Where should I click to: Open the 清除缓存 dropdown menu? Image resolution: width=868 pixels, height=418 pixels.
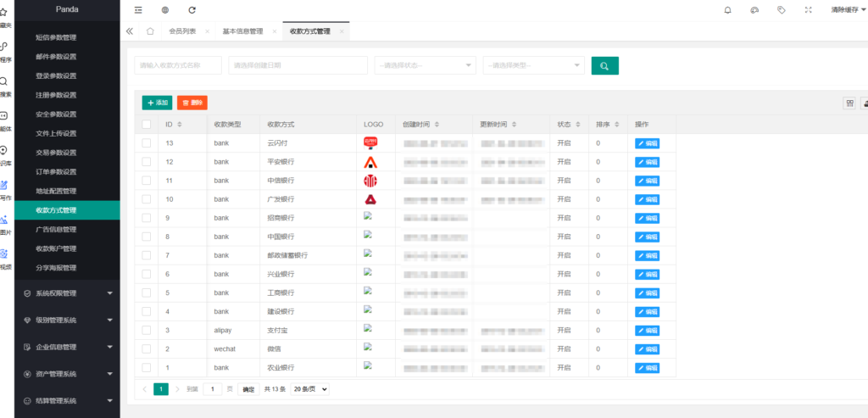point(848,10)
